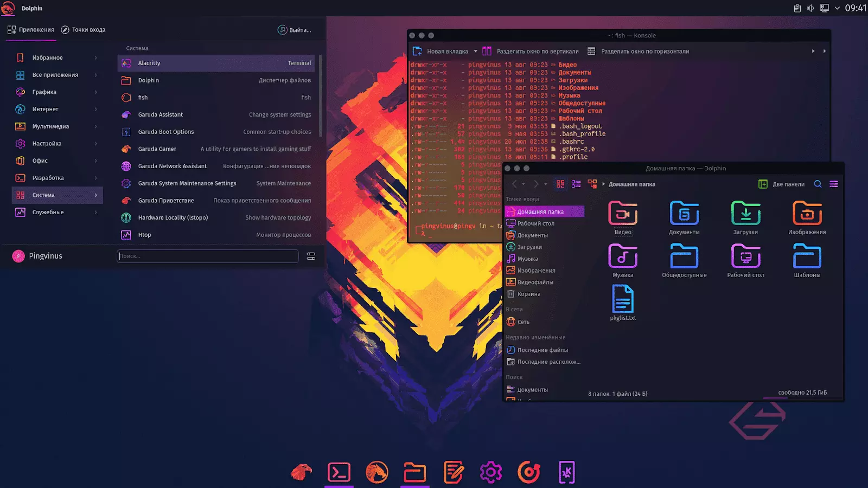Click the Домашняя папка breadcrumb in Dolphin

pyautogui.click(x=631, y=184)
